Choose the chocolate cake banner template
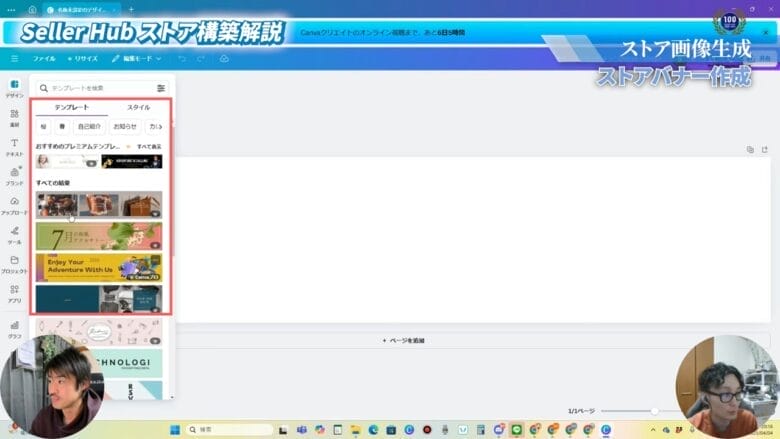Image resolution: width=780 pixels, height=439 pixels. pyautogui.click(x=99, y=205)
